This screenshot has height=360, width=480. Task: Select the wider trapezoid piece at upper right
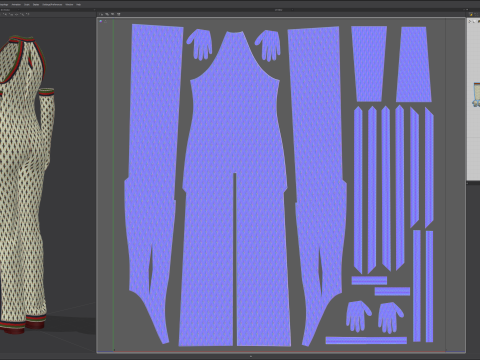pyautogui.click(x=369, y=63)
